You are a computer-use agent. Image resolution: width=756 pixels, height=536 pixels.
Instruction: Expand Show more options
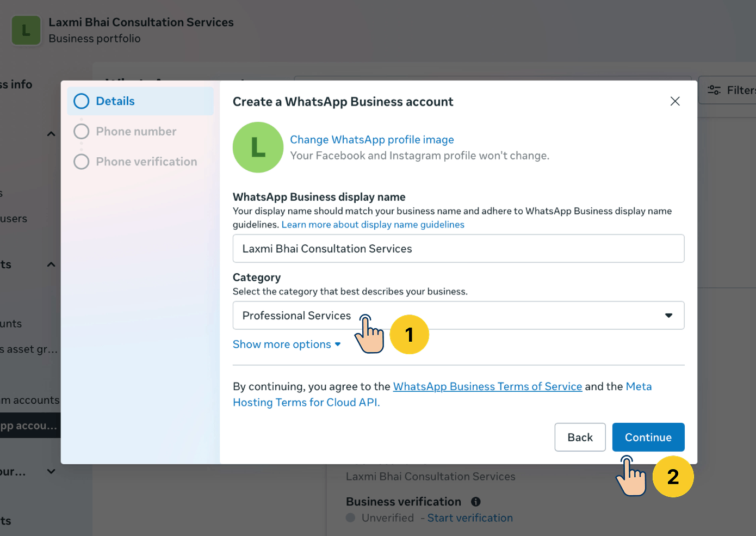point(287,344)
